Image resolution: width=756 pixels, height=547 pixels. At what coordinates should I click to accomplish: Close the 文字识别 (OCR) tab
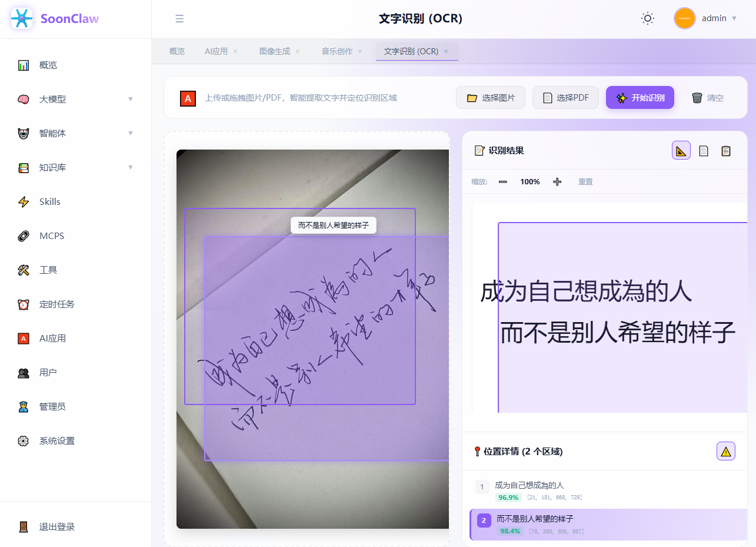(446, 51)
